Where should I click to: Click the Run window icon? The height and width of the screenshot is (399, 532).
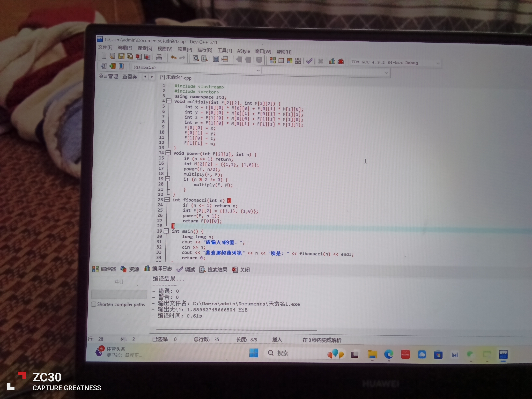281,60
